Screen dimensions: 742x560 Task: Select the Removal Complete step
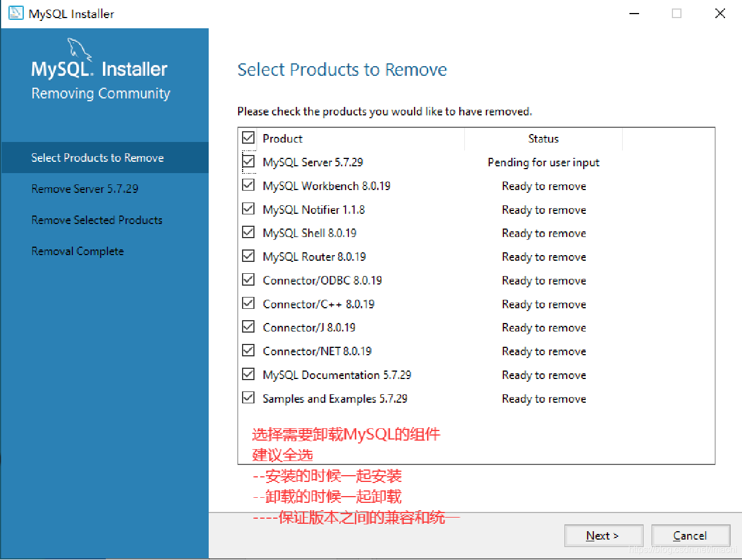[x=77, y=251]
